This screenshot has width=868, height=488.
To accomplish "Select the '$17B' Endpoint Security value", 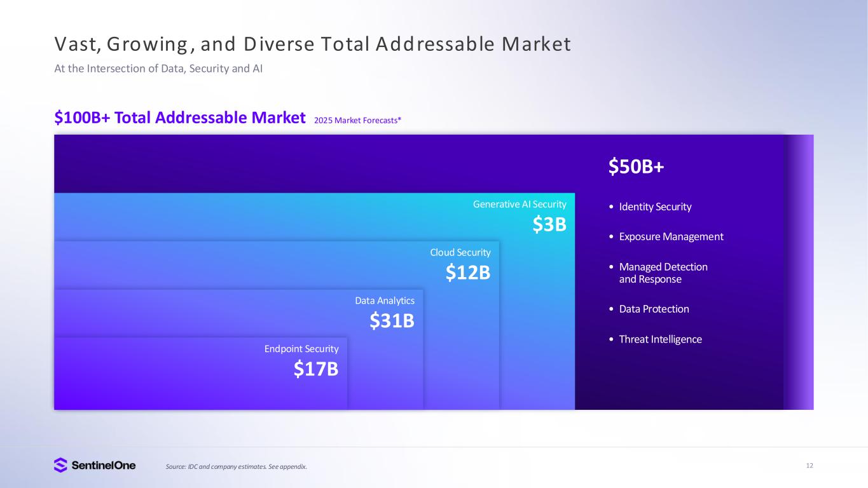I will coord(316,369).
